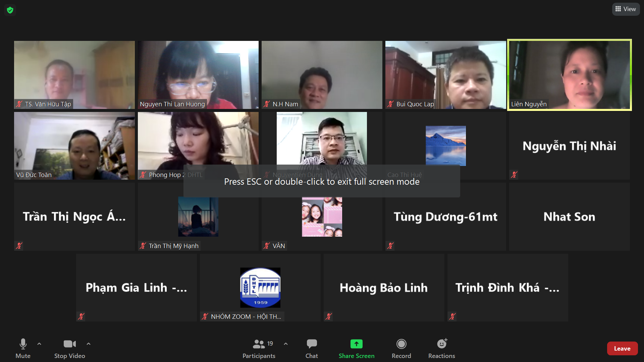Click the NHÓM ZOOM university logo tile
Viewport: 644px width, 362px height.
tap(260, 287)
